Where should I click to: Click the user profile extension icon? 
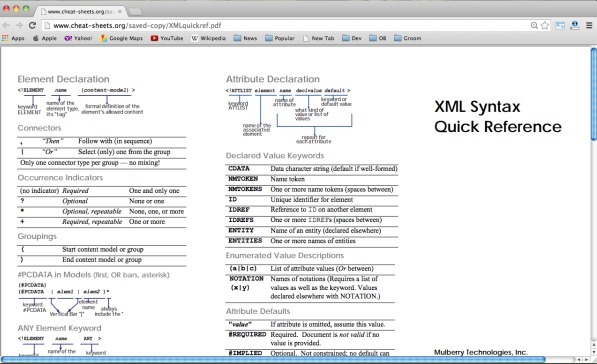(x=575, y=26)
